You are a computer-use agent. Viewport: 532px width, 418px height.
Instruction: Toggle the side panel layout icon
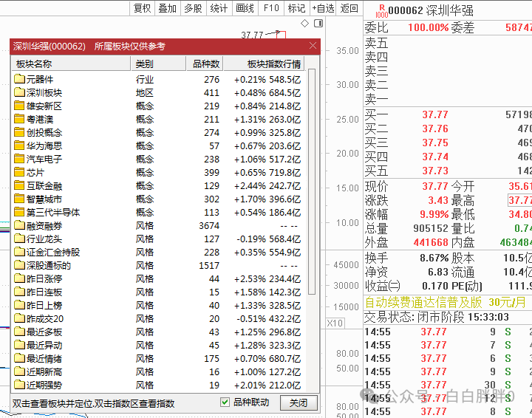point(318,24)
